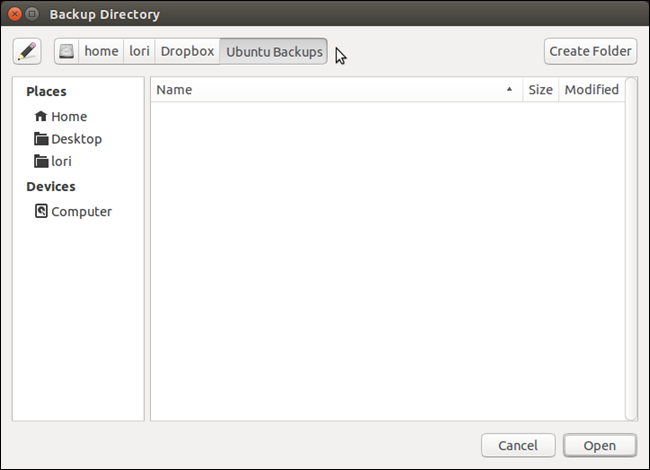Go to lori folder in path bar
This screenshot has height=470, width=650.
(x=139, y=51)
